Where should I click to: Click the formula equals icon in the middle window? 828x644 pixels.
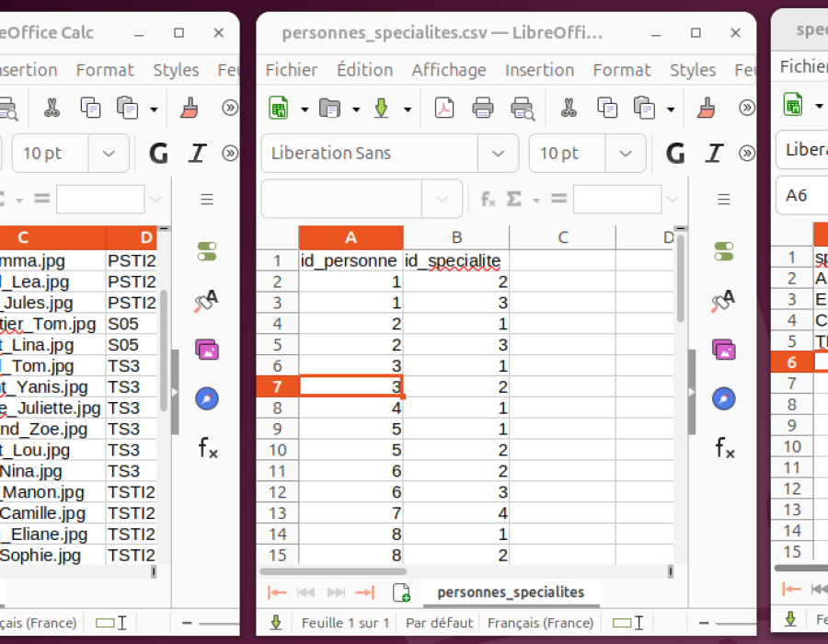(x=558, y=199)
